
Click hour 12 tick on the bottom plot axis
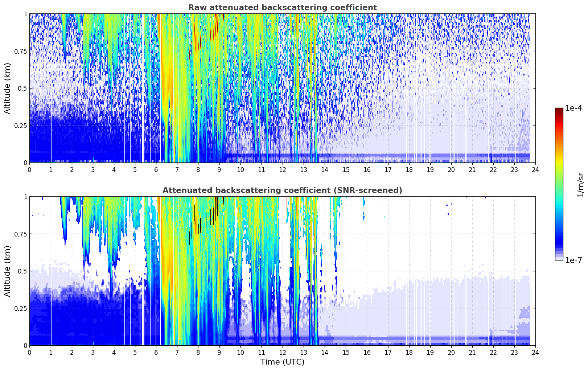[x=282, y=353]
